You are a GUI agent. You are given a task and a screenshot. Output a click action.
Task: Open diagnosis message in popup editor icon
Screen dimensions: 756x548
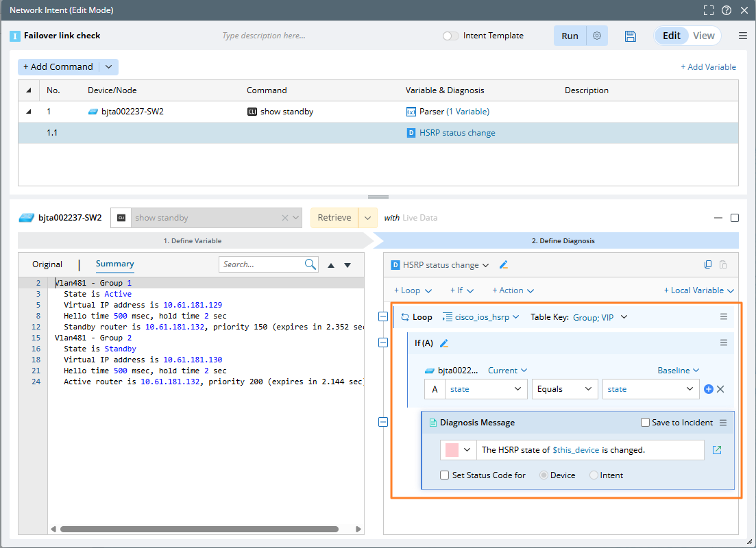(717, 450)
